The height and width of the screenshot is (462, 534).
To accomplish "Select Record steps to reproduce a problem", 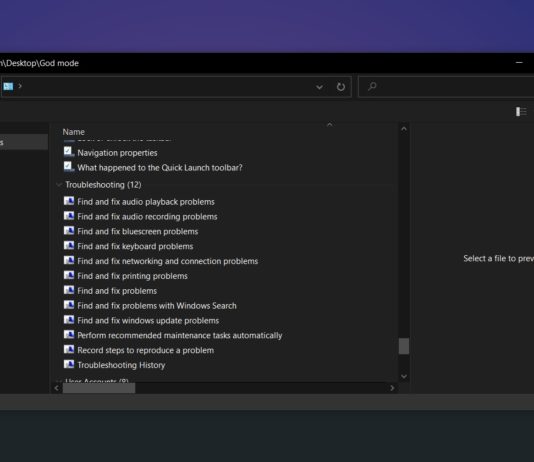I will pyautogui.click(x=146, y=350).
